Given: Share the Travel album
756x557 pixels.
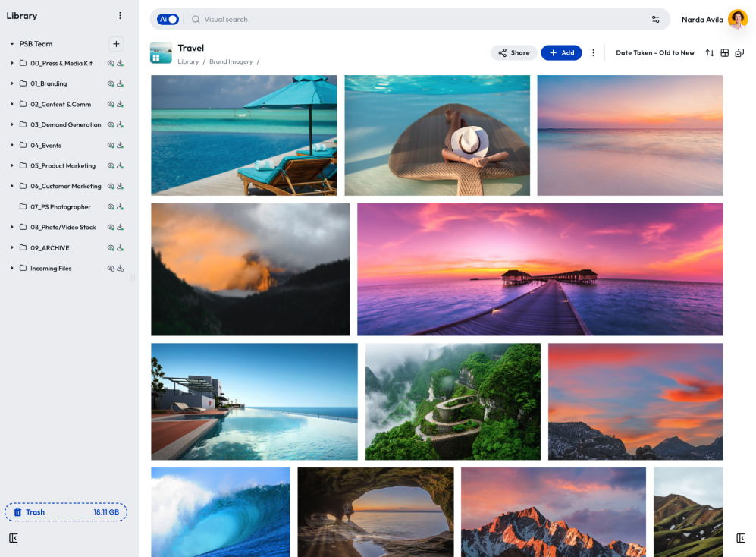Looking at the screenshot, I should (514, 52).
